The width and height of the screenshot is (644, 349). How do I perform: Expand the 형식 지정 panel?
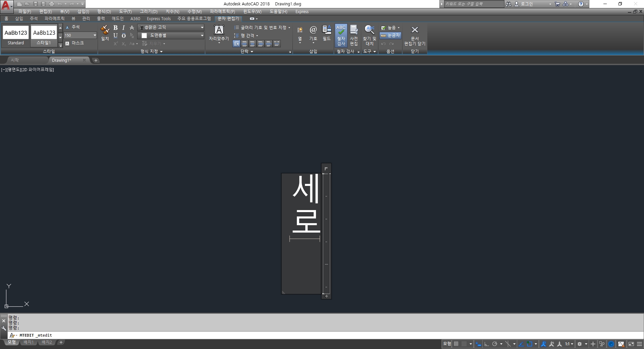(x=152, y=51)
